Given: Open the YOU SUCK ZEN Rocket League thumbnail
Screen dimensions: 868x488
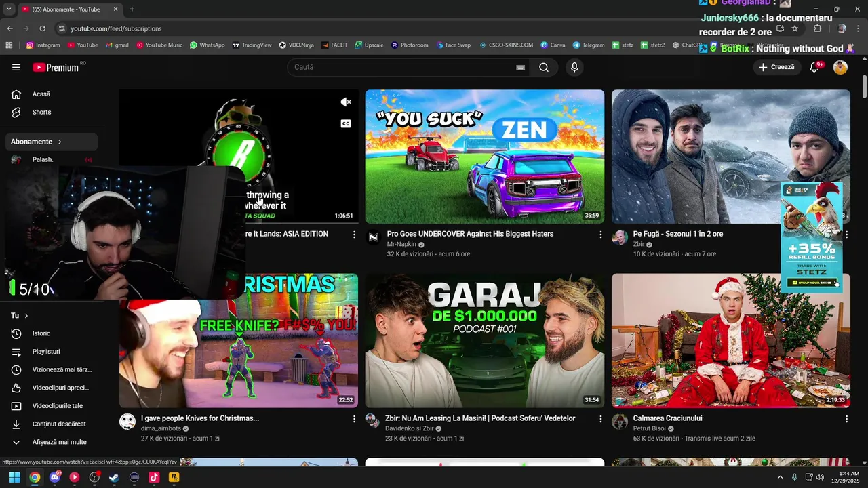Looking at the screenshot, I should 485,157.
